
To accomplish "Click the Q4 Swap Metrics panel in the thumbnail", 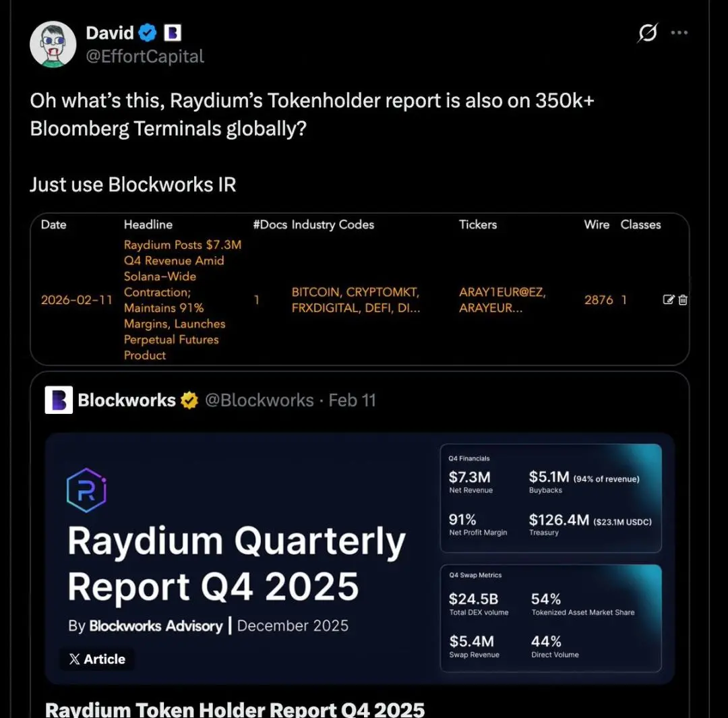I will (x=551, y=618).
